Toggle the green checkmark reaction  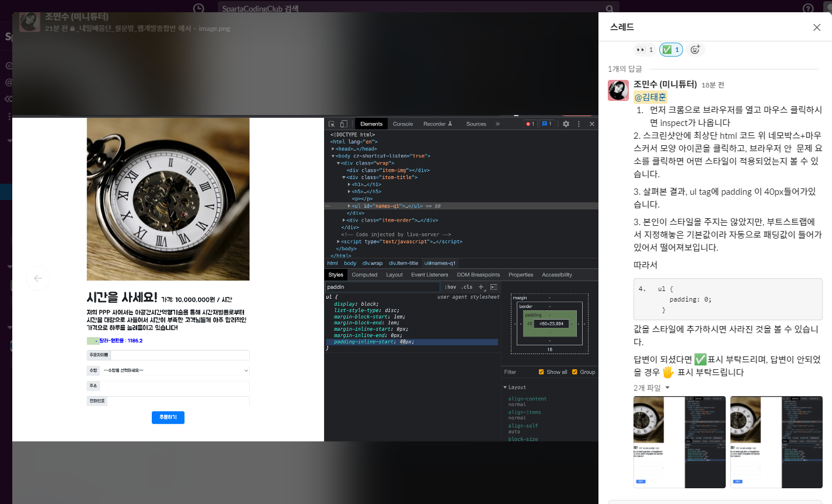tap(671, 50)
